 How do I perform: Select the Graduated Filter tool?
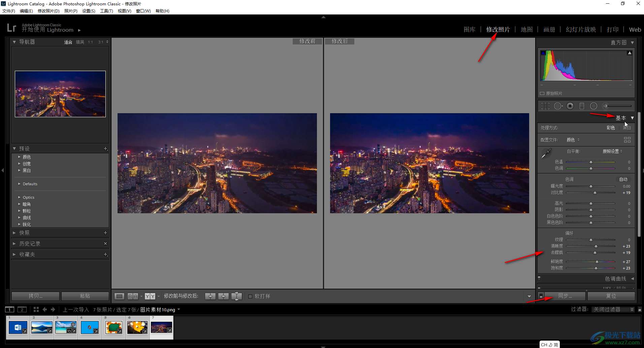[582, 106]
